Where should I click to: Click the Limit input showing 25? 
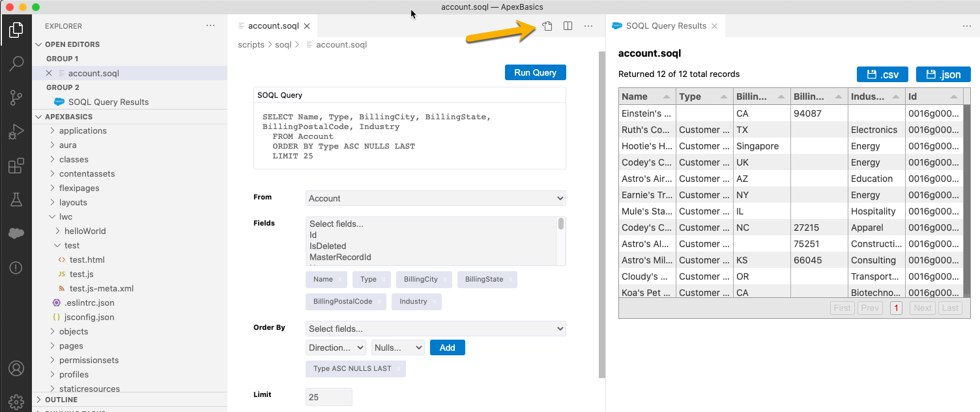(x=328, y=396)
